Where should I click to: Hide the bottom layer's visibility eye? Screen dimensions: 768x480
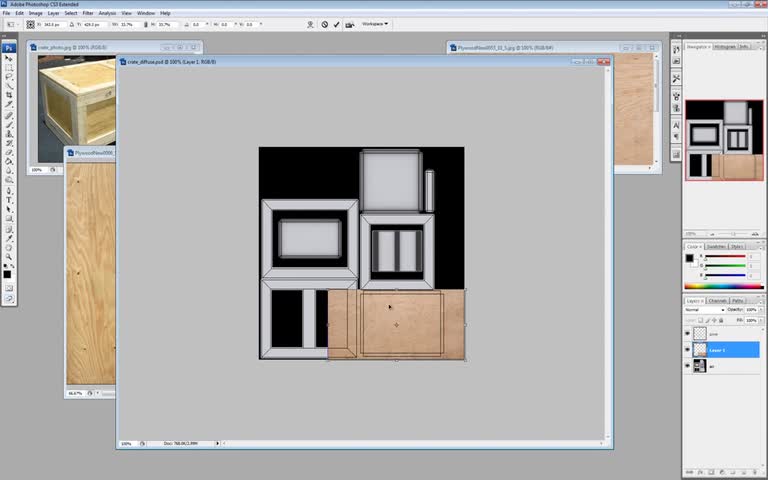(x=687, y=366)
